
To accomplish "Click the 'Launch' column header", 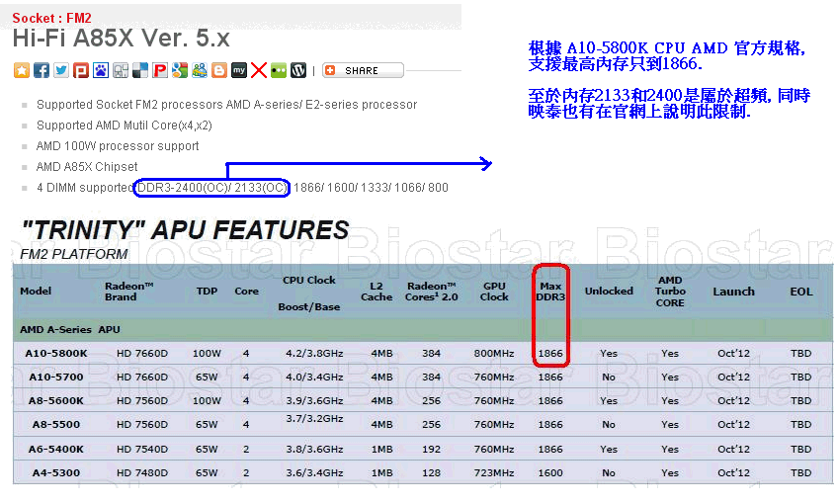I will tap(733, 292).
